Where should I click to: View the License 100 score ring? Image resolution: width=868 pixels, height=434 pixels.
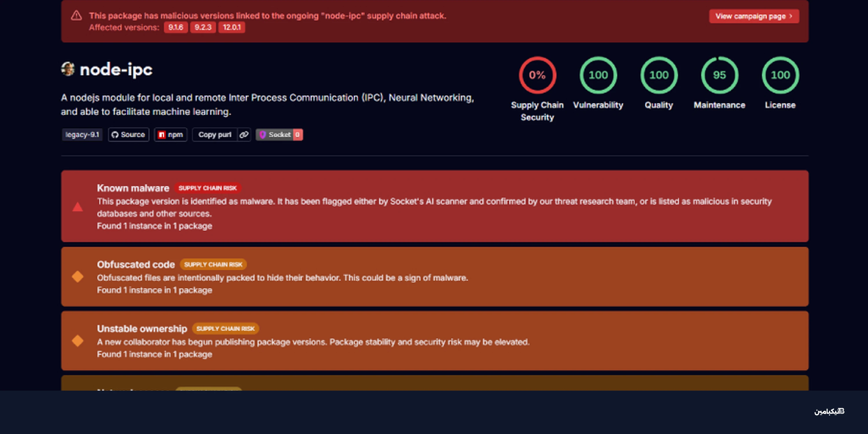tap(780, 75)
